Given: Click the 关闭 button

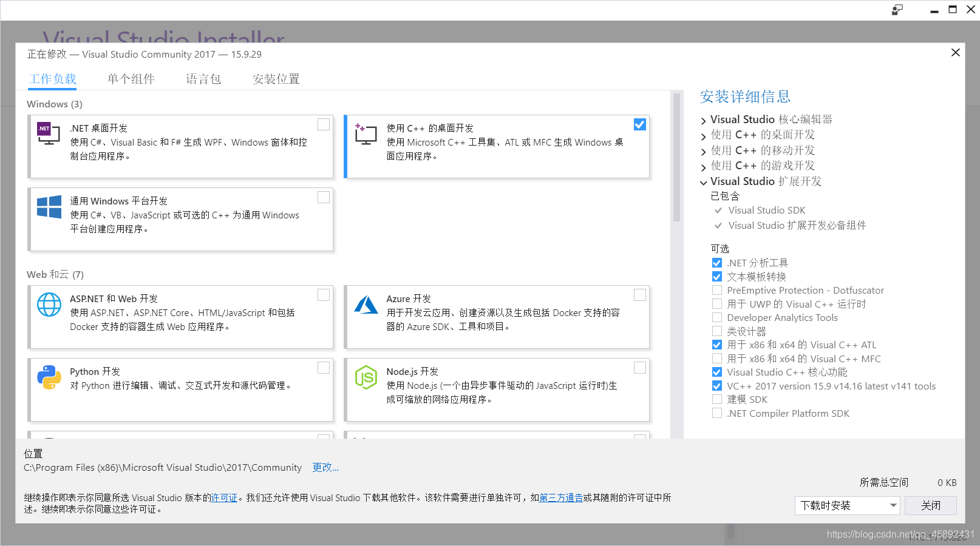Looking at the screenshot, I should 931,505.
